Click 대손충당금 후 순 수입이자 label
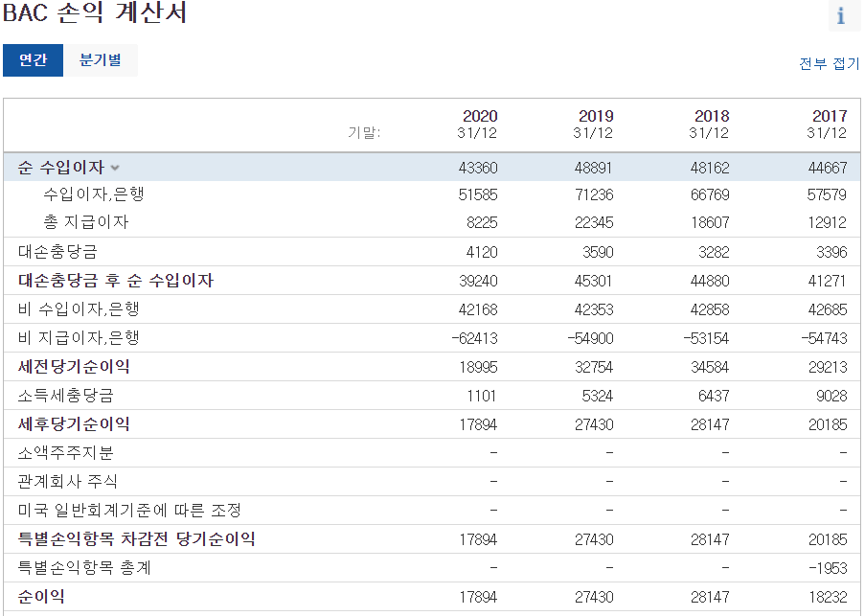The image size is (865, 616). click(115, 281)
